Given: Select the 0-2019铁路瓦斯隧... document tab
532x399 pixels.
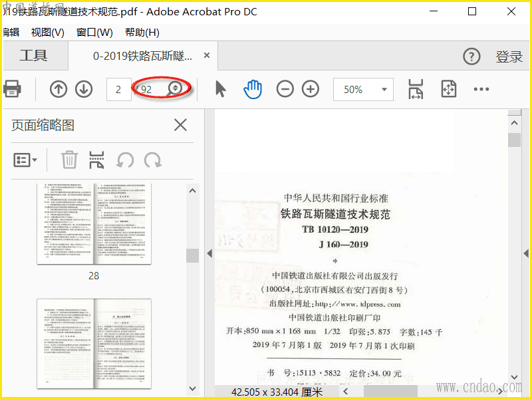Looking at the screenshot, I should tap(142, 56).
